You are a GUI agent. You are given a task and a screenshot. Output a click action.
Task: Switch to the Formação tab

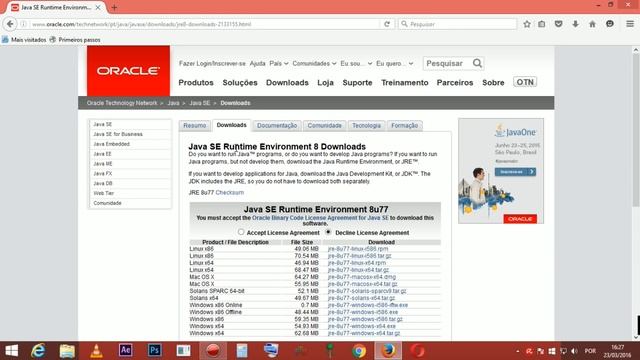(404, 125)
